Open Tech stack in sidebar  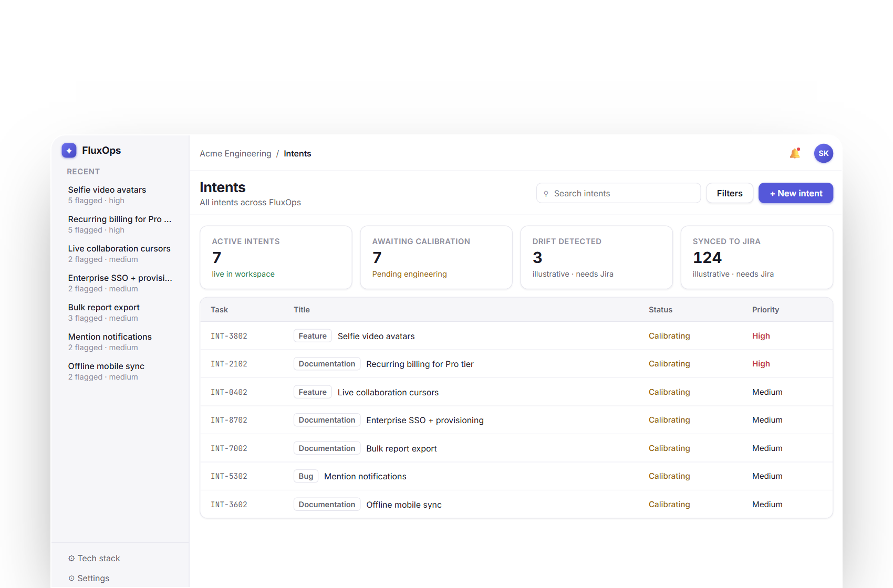point(94,558)
